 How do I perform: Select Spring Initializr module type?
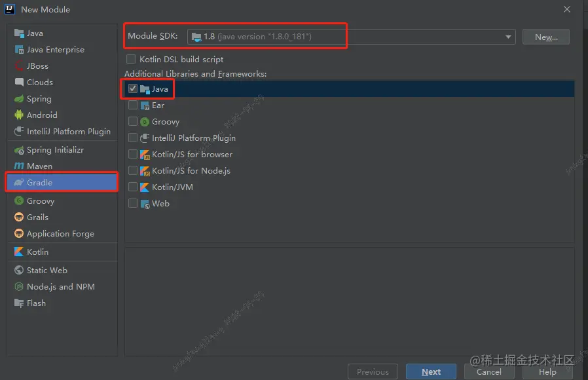(x=62, y=149)
